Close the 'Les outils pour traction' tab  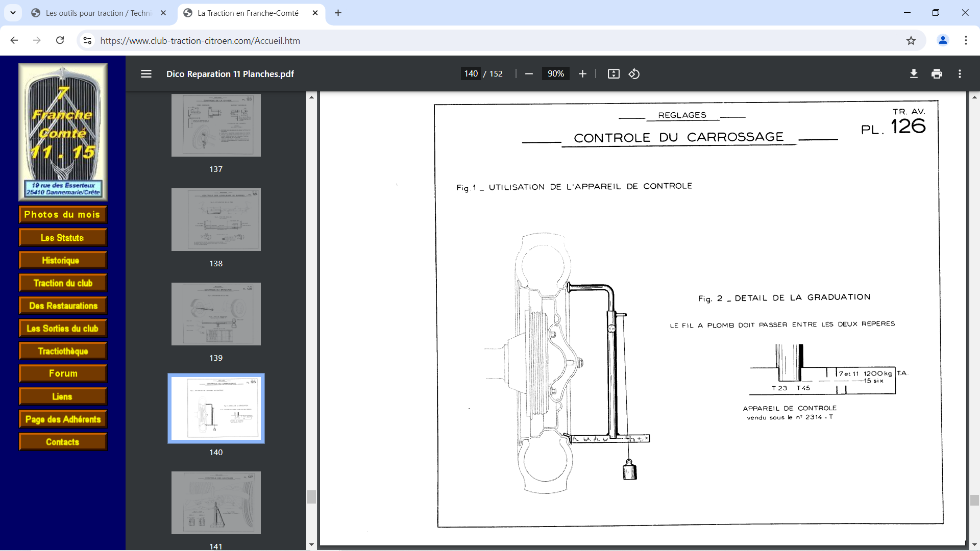(x=163, y=13)
